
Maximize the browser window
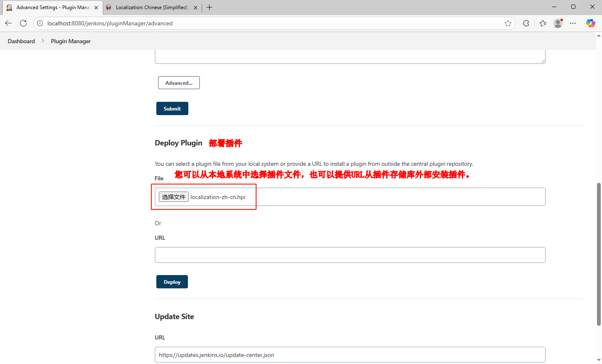point(573,7)
